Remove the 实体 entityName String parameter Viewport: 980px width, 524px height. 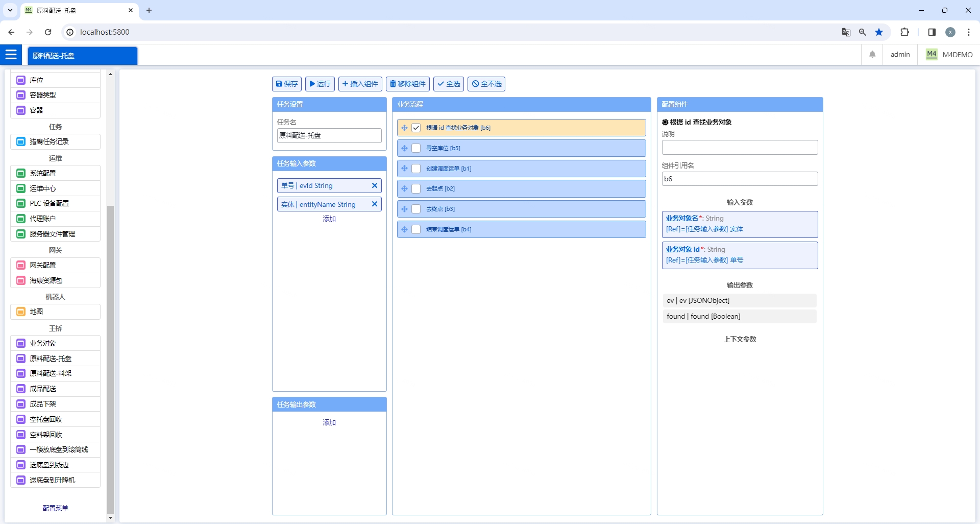coord(374,204)
